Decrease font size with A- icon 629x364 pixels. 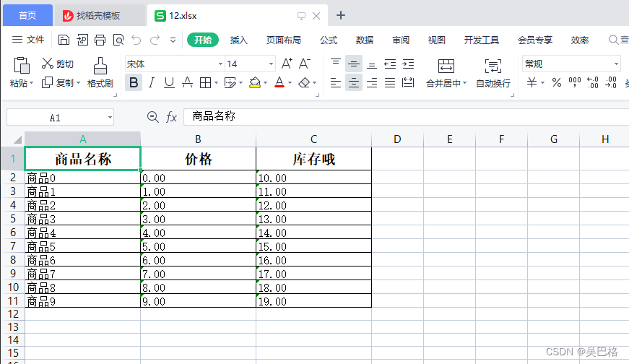click(x=305, y=64)
